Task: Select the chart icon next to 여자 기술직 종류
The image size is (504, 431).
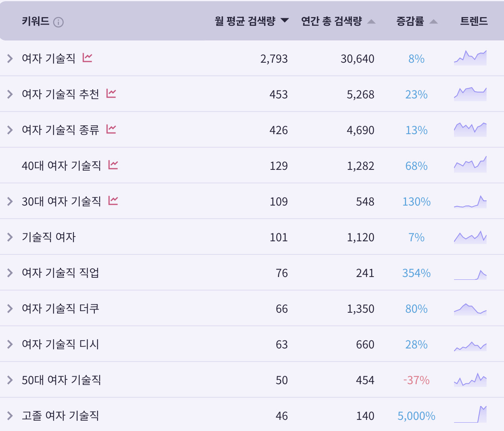Action: tap(111, 129)
